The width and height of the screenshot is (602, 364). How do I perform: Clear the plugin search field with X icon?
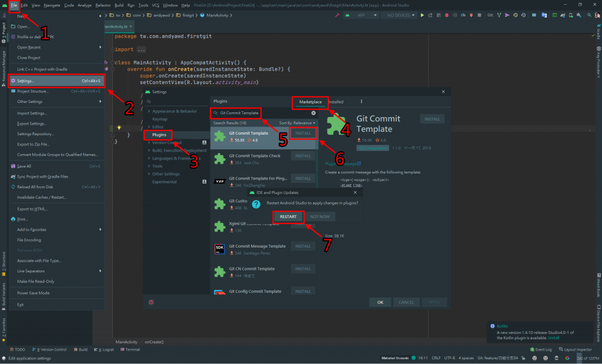[313, 113]
